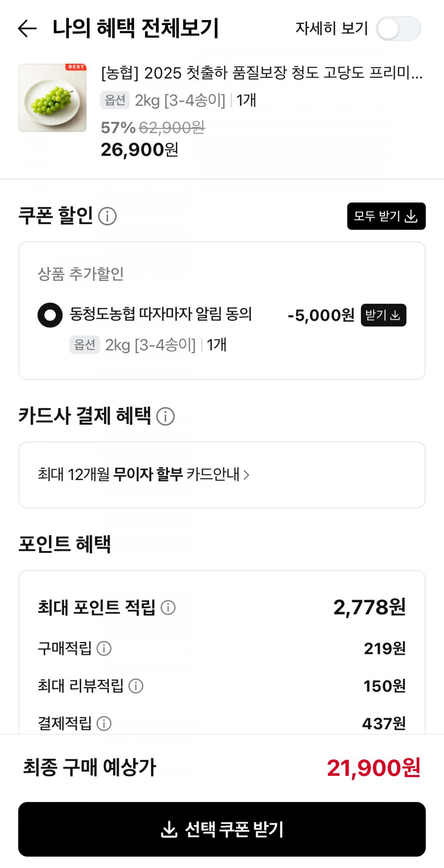Screen dimensions: 444x868
Task: Tap 받기 for the -5,000원 coupon
Action: tap(383, 315)
